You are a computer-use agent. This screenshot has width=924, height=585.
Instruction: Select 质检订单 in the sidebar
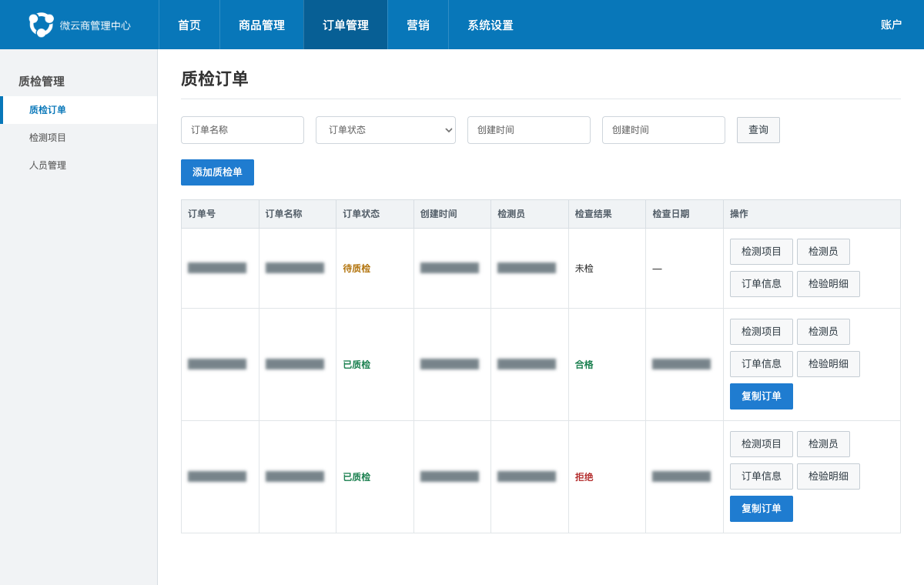tap(79, 110)
